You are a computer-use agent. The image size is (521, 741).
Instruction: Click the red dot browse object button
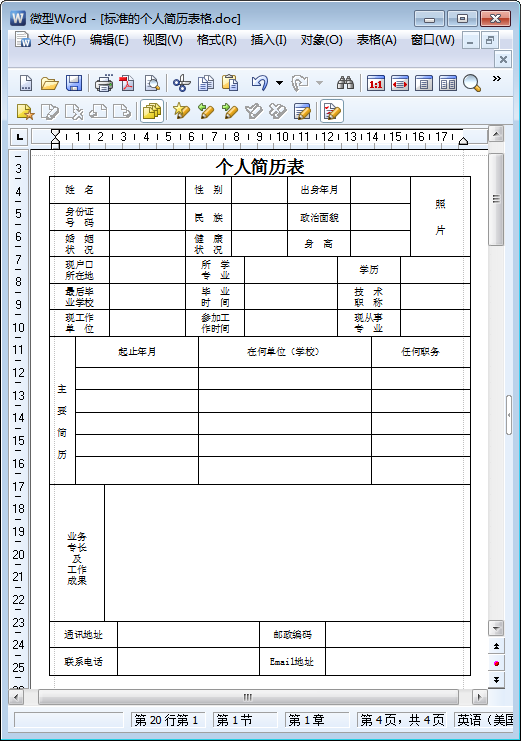[496, 663]
